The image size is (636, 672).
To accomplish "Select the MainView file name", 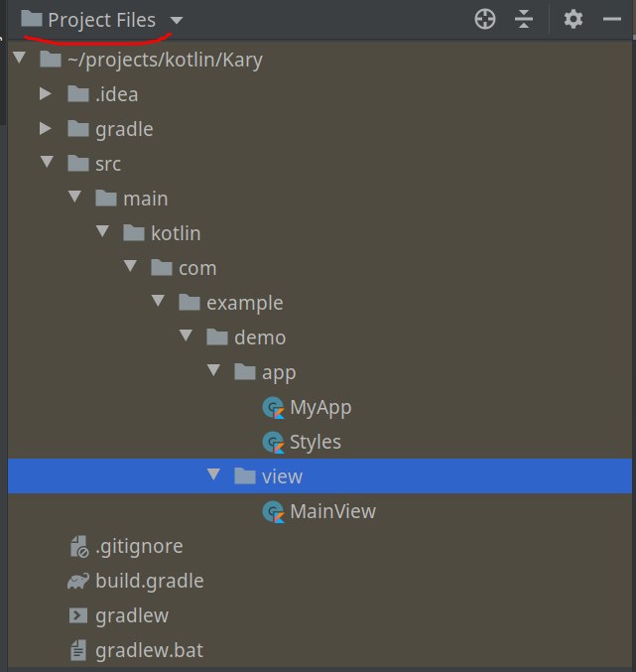I will 332,512.
